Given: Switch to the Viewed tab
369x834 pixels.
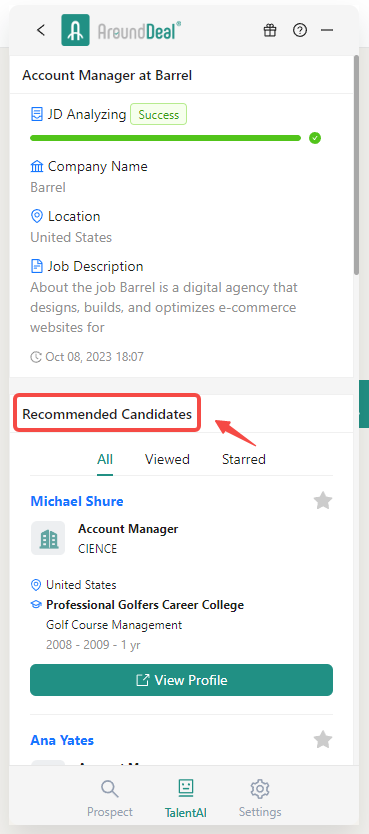Looking at the screenshot, I should 167,459.
